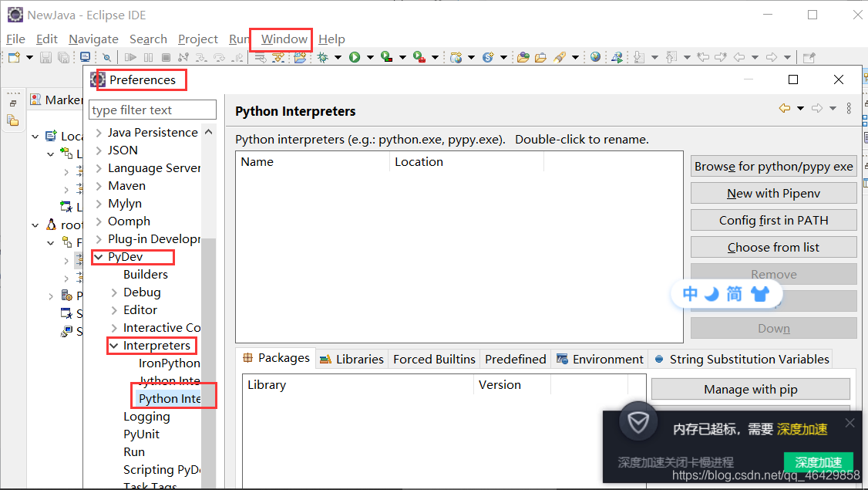Collapse the PyDev tree node

point(99,257)
